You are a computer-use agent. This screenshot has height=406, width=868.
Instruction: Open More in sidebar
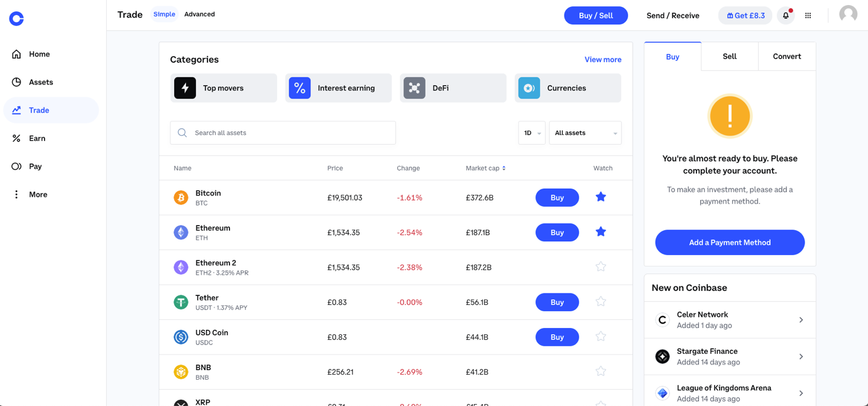tap(51, 194)
